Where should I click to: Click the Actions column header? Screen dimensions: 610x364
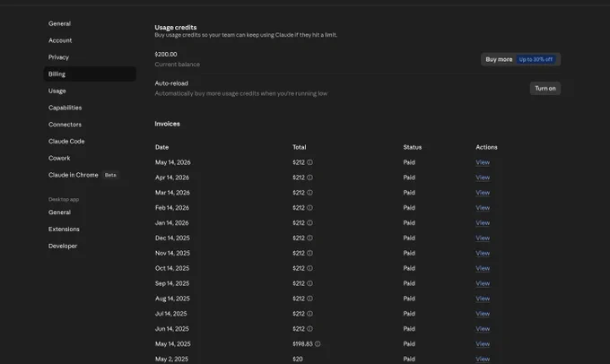tap(486, 147)
